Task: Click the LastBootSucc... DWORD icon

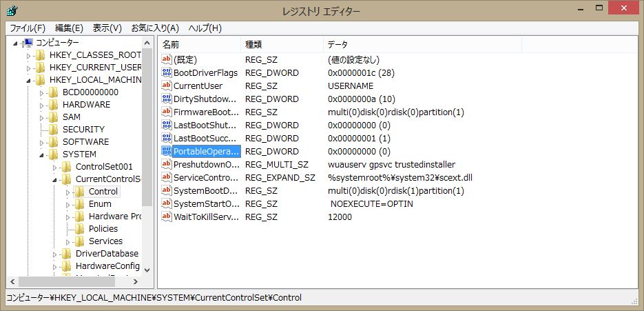Action: point(167,138)
